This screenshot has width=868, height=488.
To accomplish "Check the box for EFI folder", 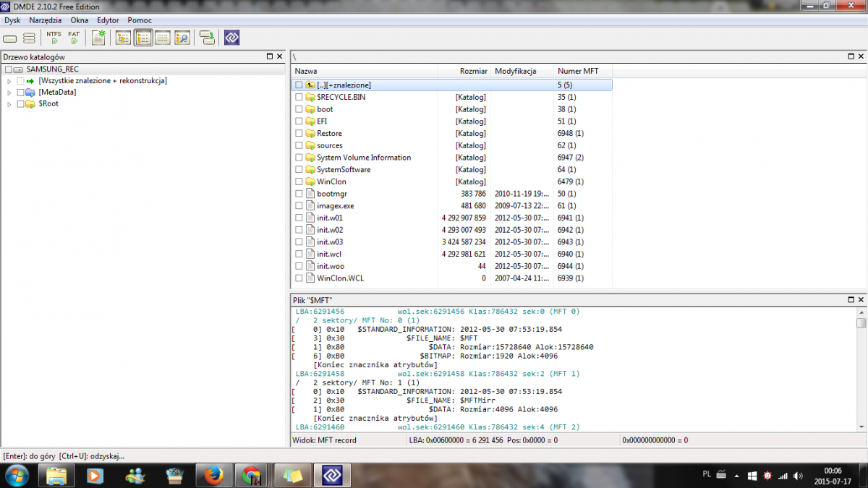I will pyautogui.click(x=299, y=121).
